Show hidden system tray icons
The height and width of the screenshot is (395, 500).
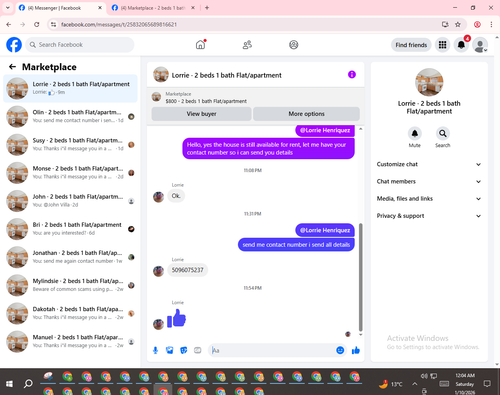click(414, 384)
